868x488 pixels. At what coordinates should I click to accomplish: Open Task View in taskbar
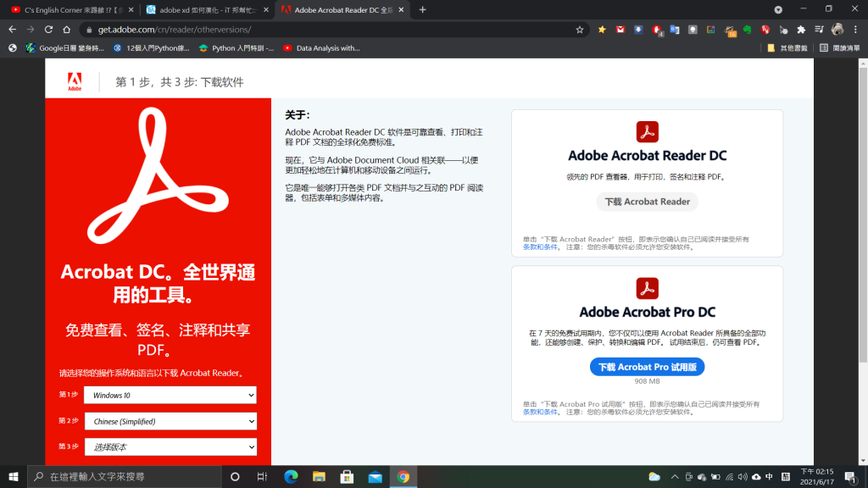263,476
